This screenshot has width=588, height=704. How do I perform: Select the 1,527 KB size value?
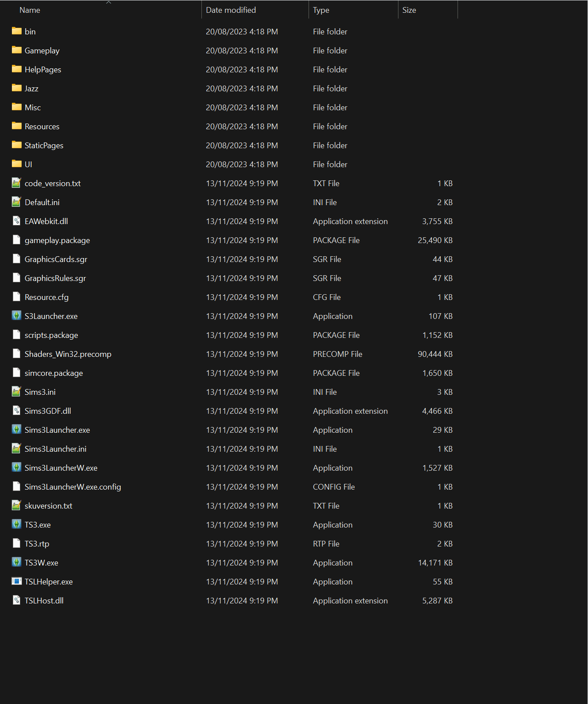[x=437, y=468]
